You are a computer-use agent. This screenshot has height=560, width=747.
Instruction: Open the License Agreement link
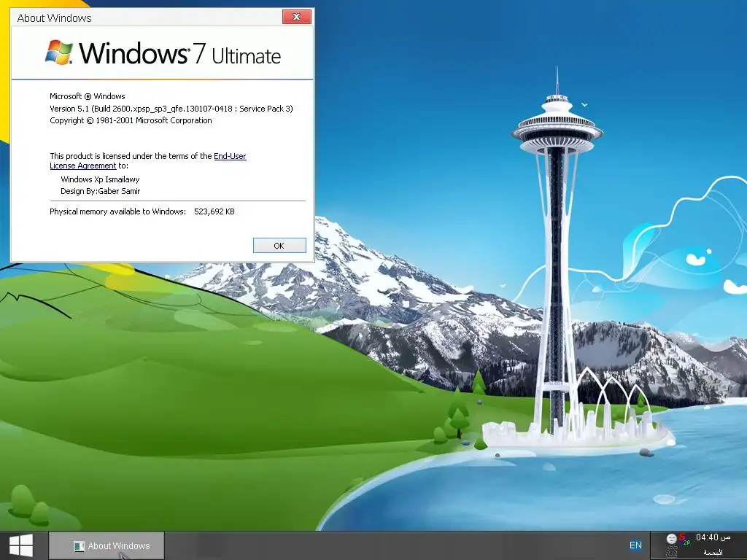pyautogui.click(x=83, y=166)
